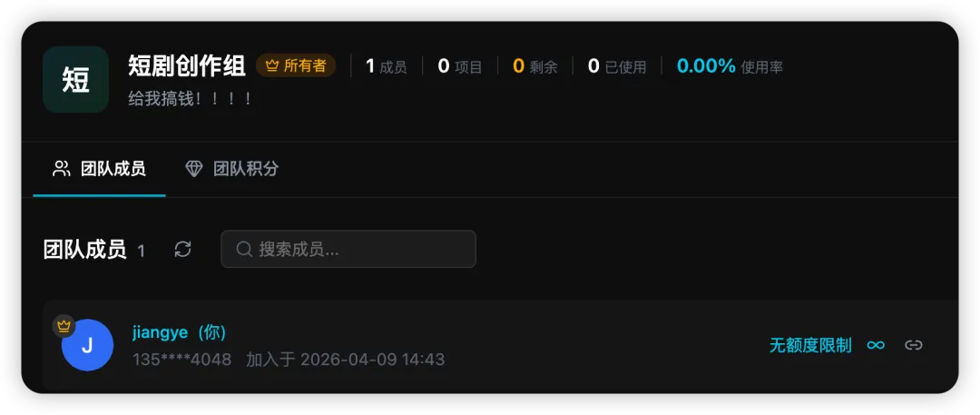Focus the 搜索成员 search field

click(x=348, y=249)
